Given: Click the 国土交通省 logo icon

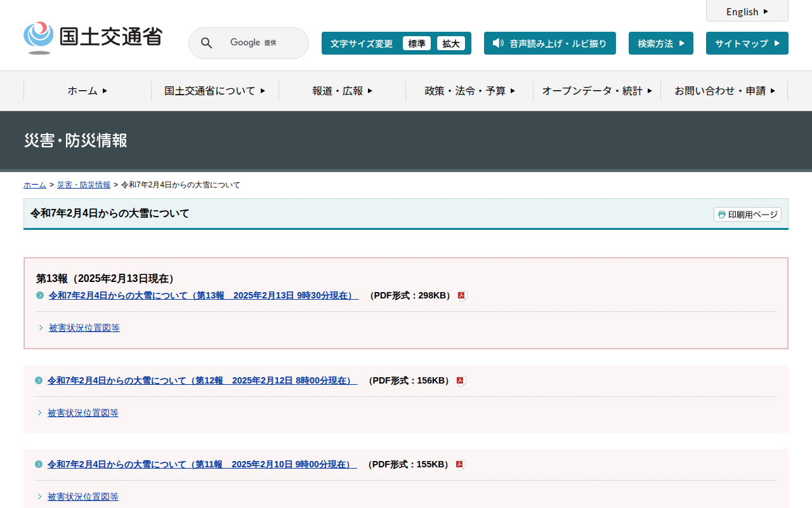Looking at the screenshot, I should (39, 37).
